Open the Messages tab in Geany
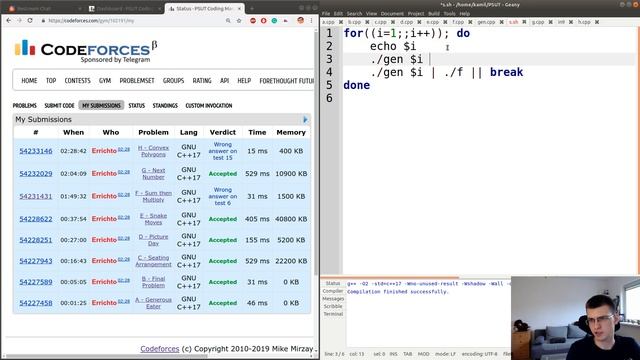Image resolution: width=640 pixels, height=360 pixels. click(333, 299)
